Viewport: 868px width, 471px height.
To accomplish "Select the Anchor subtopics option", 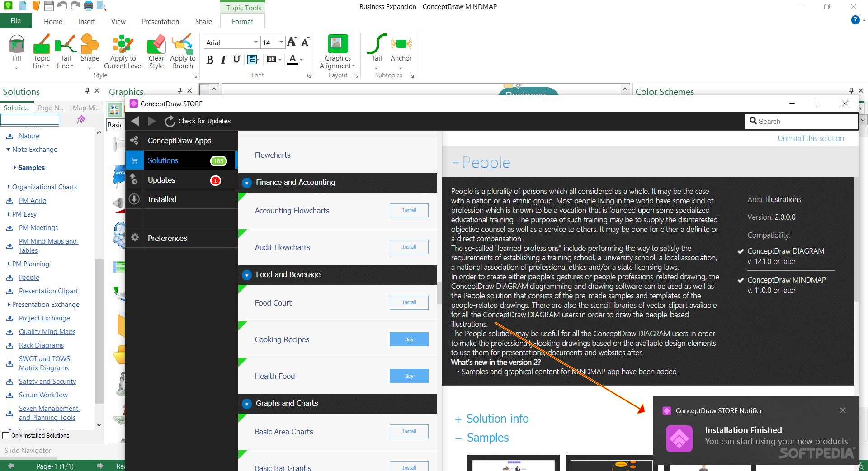I will [401, 51].
